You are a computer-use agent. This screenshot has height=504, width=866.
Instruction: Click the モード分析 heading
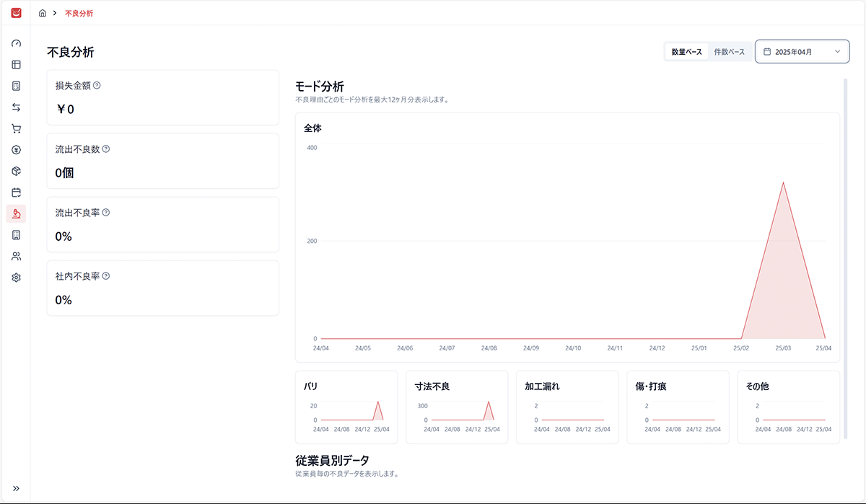(x=320, y=87)
